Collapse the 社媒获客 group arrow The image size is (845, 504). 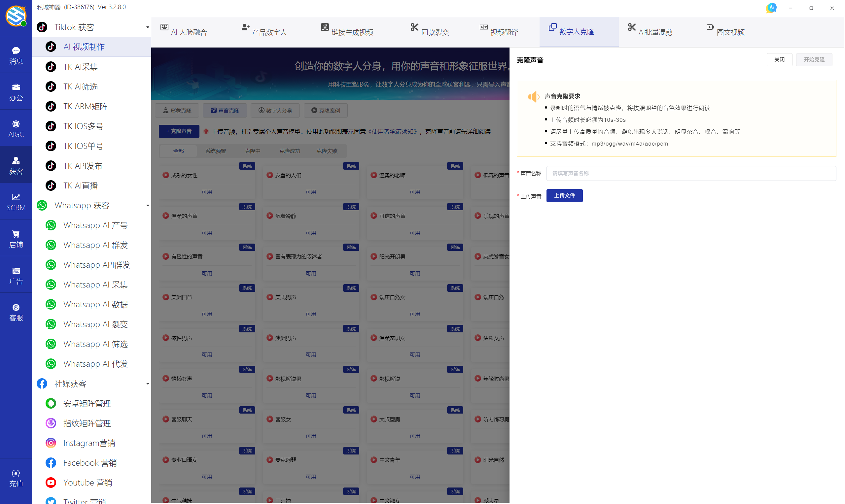148,384
